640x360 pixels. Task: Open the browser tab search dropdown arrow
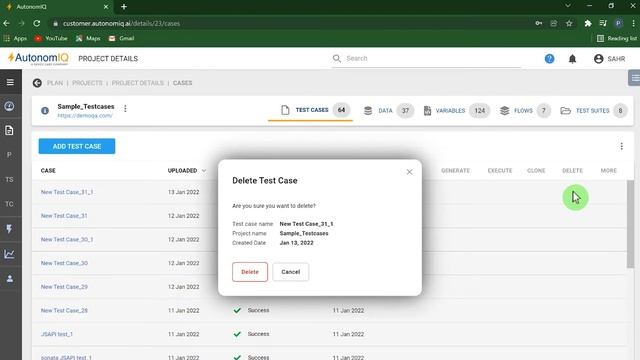click(567, 6)
